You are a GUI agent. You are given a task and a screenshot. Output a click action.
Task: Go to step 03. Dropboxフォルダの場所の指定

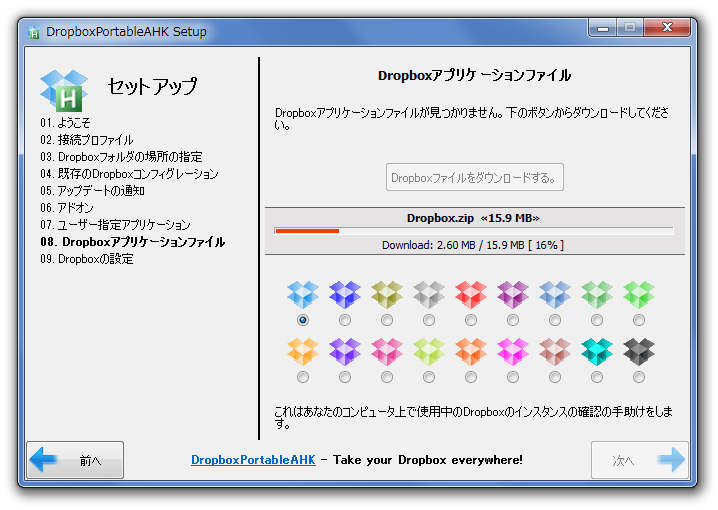(x=121, y=157)
